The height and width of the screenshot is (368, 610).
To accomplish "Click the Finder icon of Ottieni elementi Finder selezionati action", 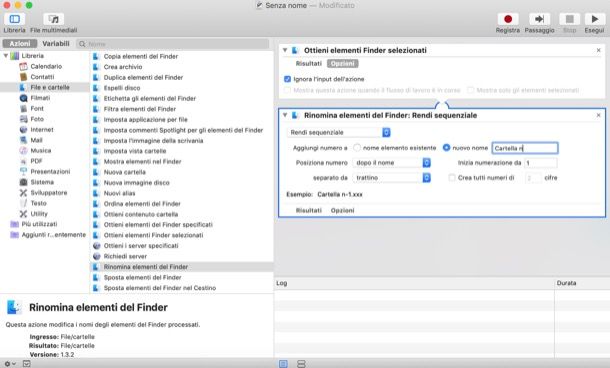I will click(295, 50).
